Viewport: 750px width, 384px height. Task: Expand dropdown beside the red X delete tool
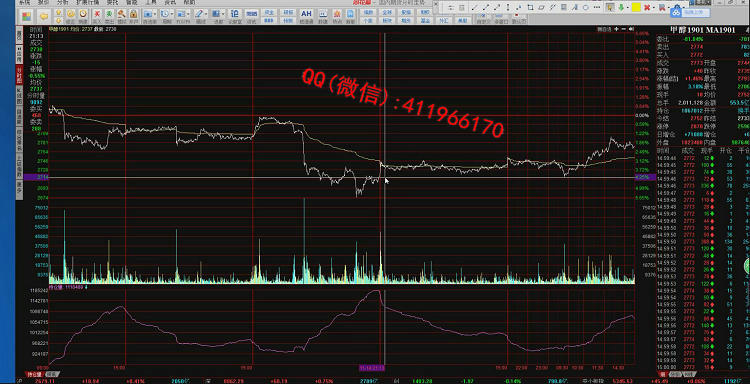(653, 8)
